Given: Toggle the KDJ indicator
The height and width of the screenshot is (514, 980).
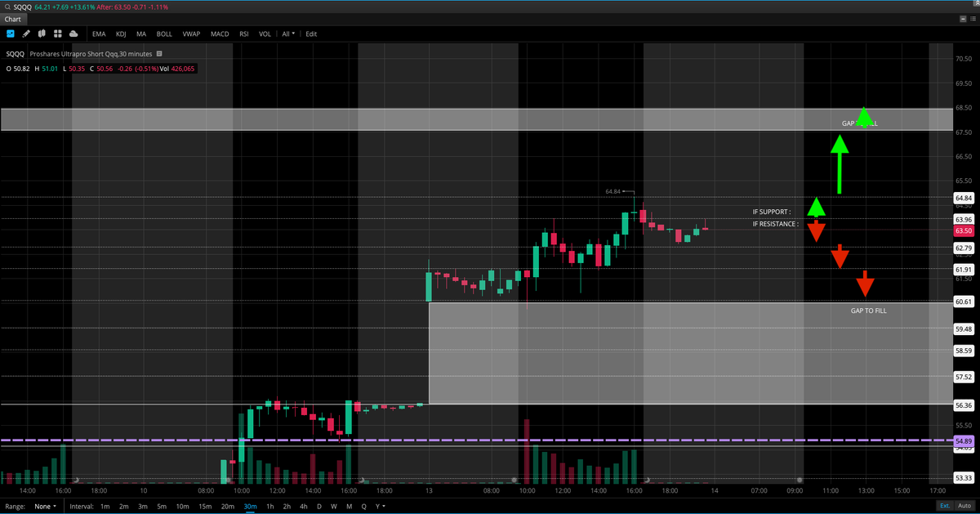Looking at the screenshot, I should pos(121,34).
